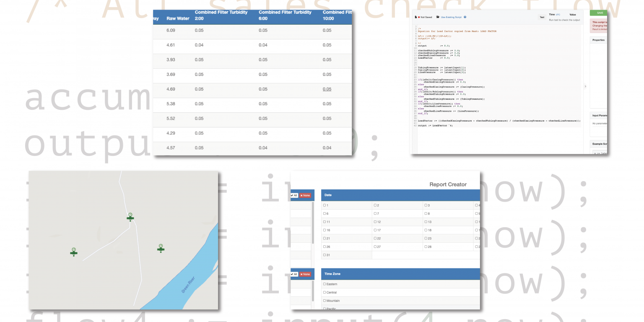
Task: Expand the Properties panel chevron
Action: pos(585,86)
